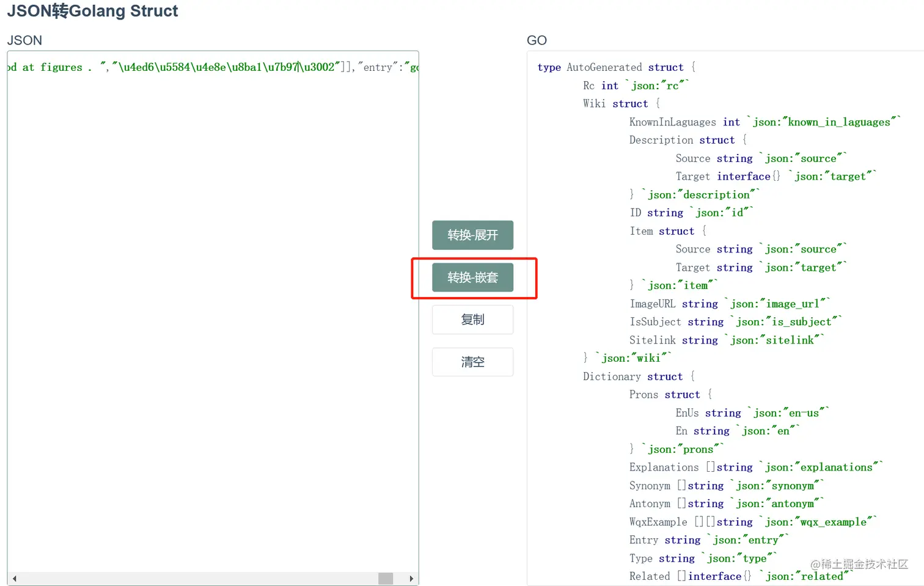
Task: Click the 'Rc int' field line
Action: pyautogui.click(x=636, y=86)
